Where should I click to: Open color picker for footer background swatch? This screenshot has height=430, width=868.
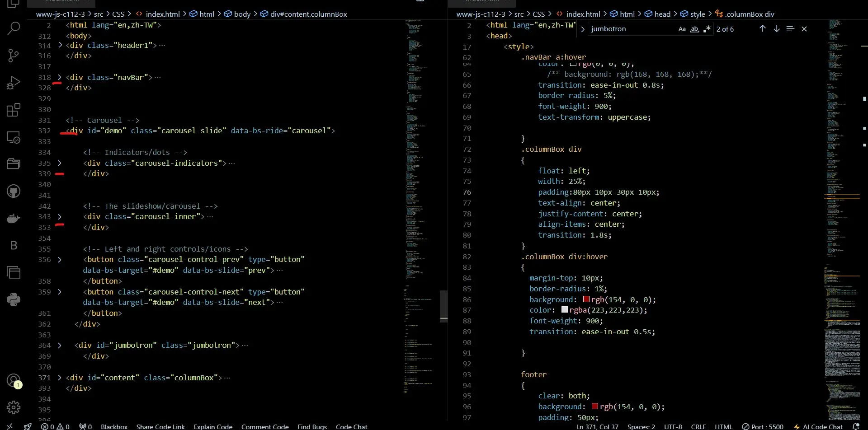pos(595,407)
